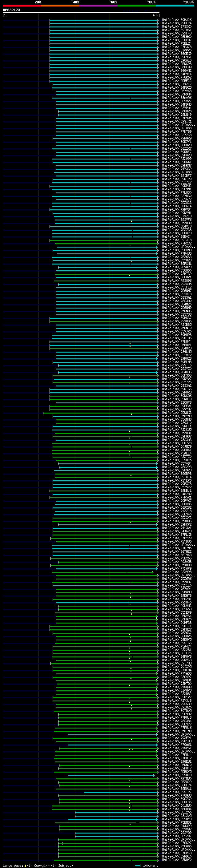The height and width of the screenshot is (868, 197).
Task: Open hit UniRef100_B8A0R6
Action: pos(177,98)
